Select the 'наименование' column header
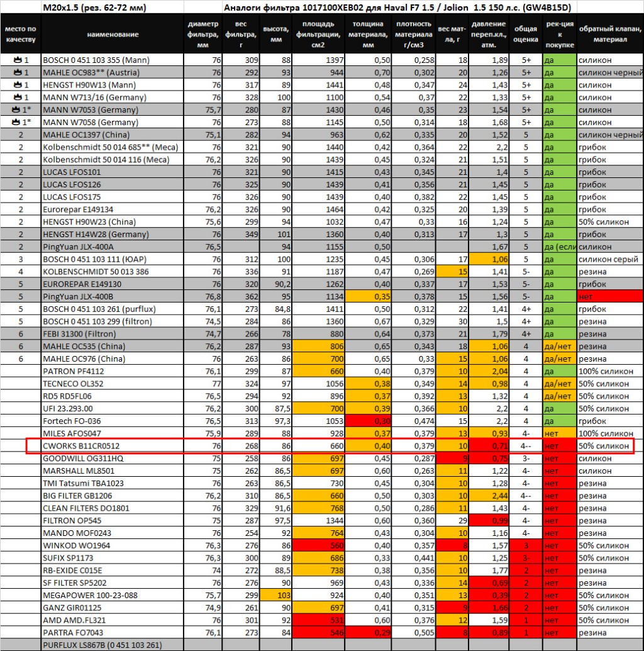 click(x=113, y=34)
